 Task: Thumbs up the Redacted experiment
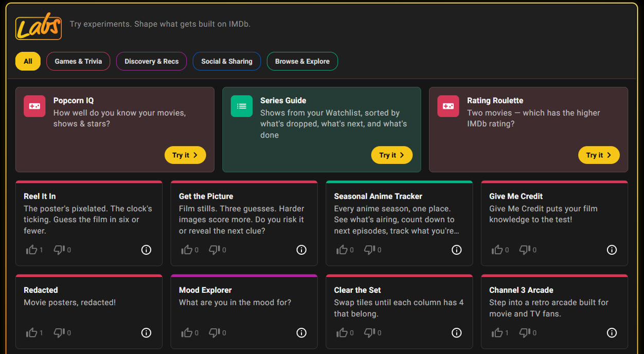tap(32, 333)
